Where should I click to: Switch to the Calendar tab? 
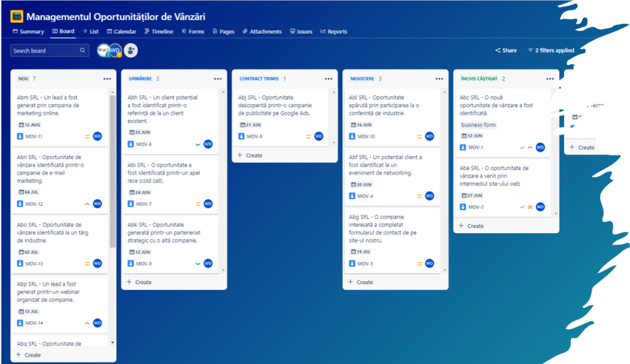121,31
